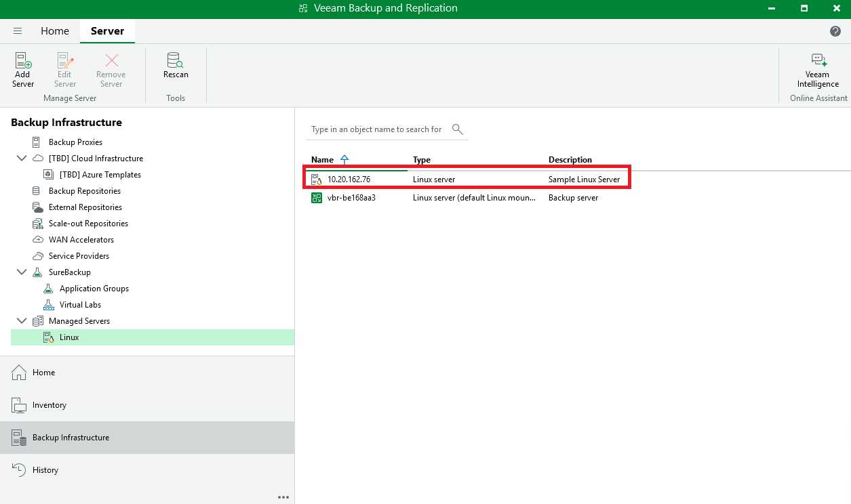Click the vbr-be168aa3 server row icon
The height and width of the screenshot is (504, 851).
[316, 198]
